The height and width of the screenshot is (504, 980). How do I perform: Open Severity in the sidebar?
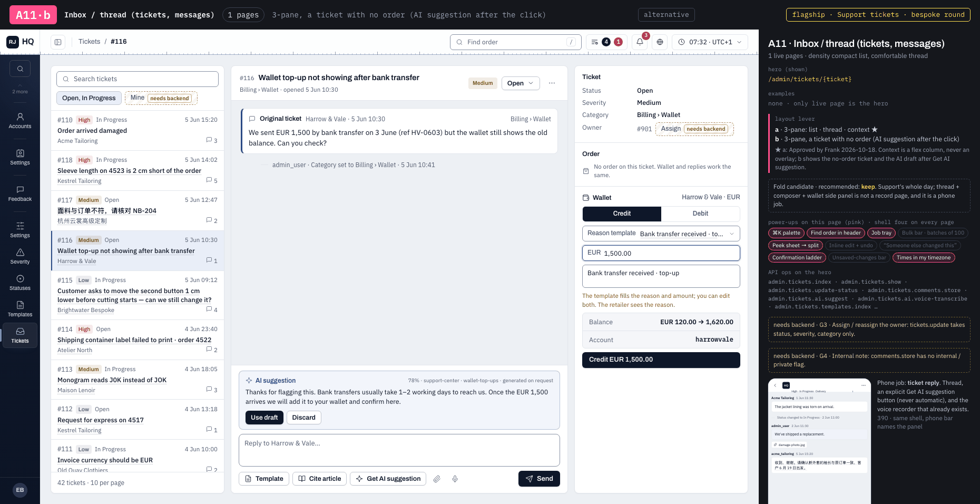pos(20,256)
